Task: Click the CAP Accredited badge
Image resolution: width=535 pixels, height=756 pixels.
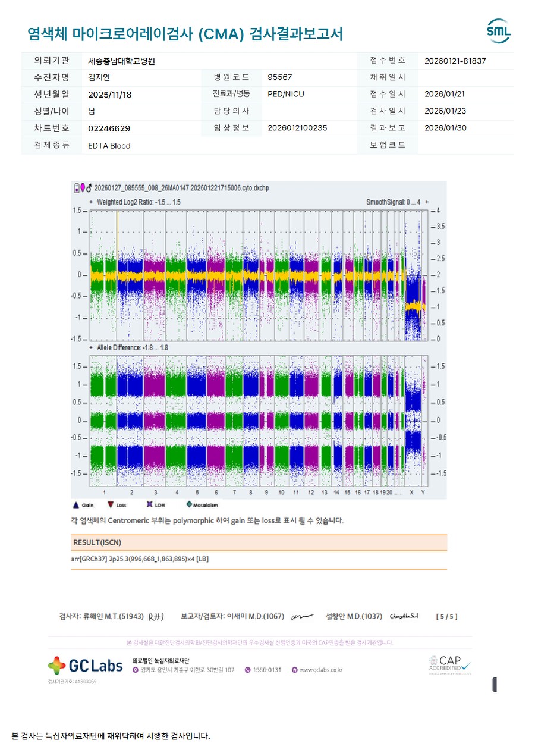Action: [x=449, y=665]
